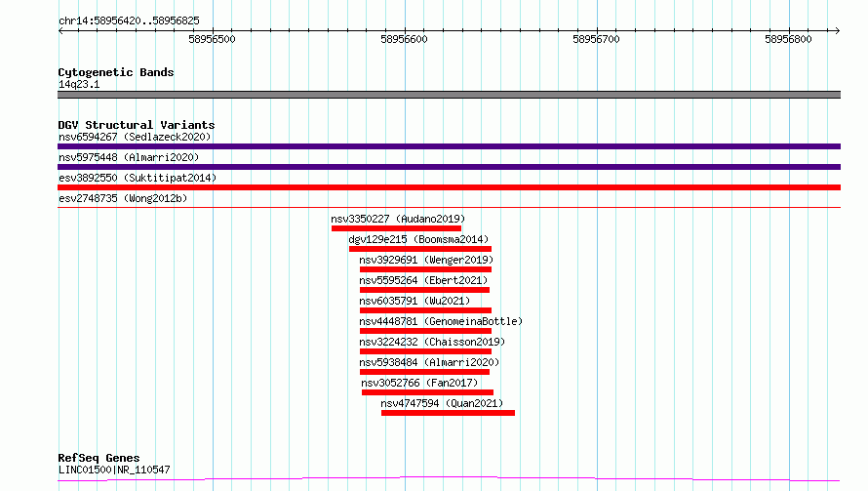This screenshot has height=491, width=868.
Task: Click the thick red bar under esv3892550
Action: click(x=449, y=187)
